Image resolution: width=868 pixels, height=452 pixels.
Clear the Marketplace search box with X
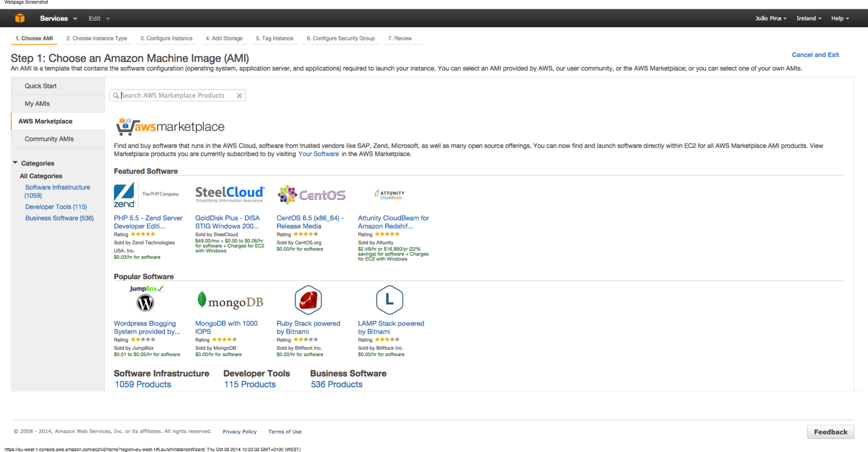pos(239,96)
